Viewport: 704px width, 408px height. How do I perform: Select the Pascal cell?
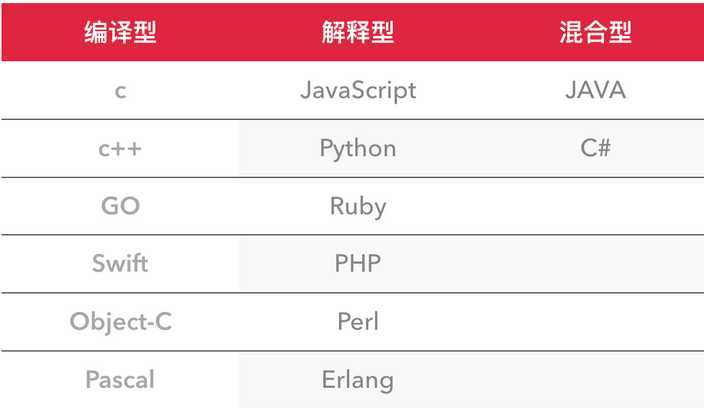coord(120,380)
